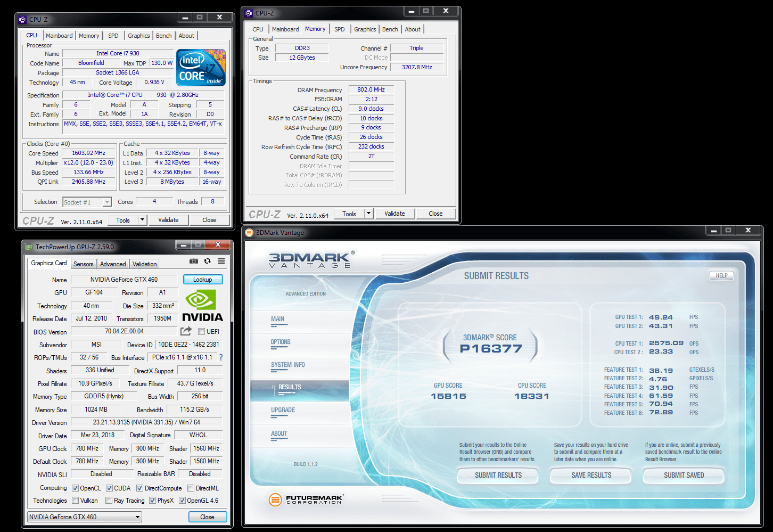Toggle the PhysX checkbox
The height and width of the screenshot is (532, 773).
(152, 501)
